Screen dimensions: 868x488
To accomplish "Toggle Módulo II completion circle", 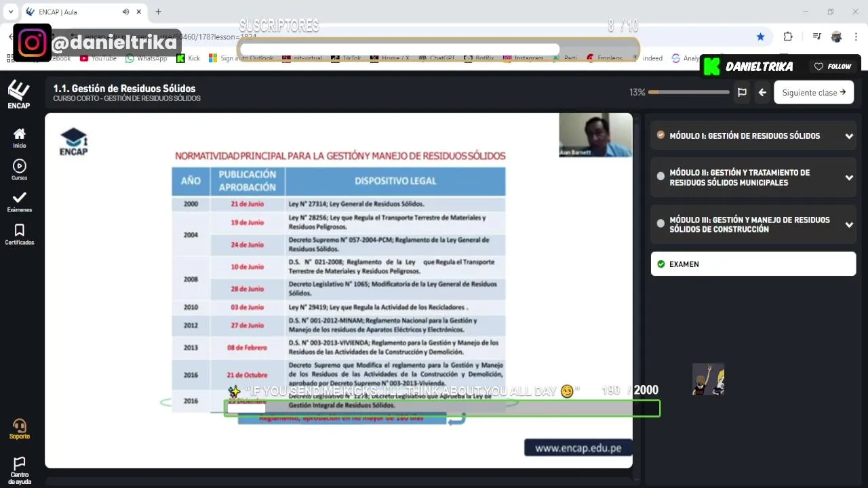I will click(x=660, y=176).
